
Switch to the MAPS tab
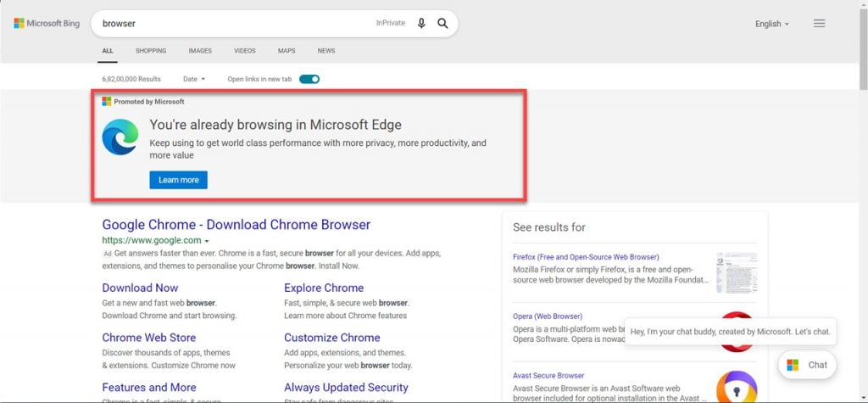[x=287, y=50]
